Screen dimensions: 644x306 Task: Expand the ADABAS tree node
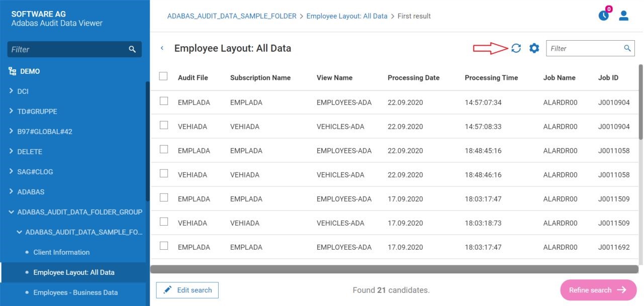(x=12, y=191)
